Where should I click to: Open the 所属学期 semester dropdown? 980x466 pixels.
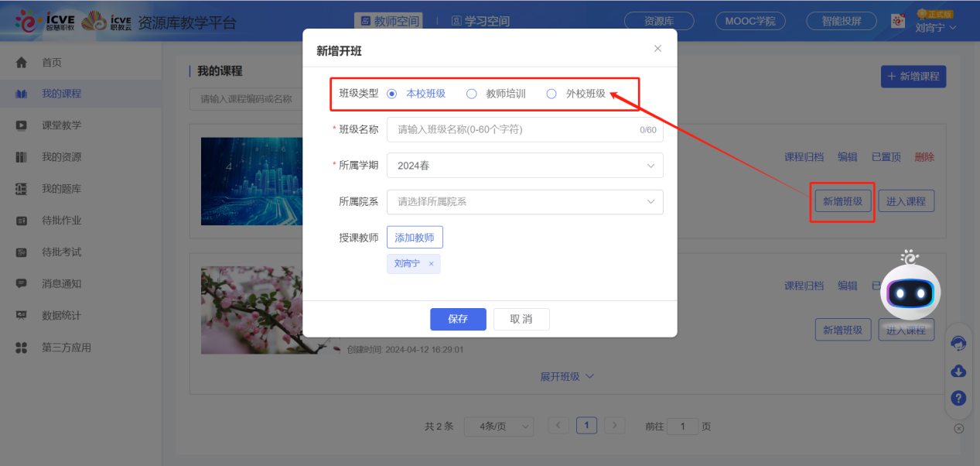point(524,165)
